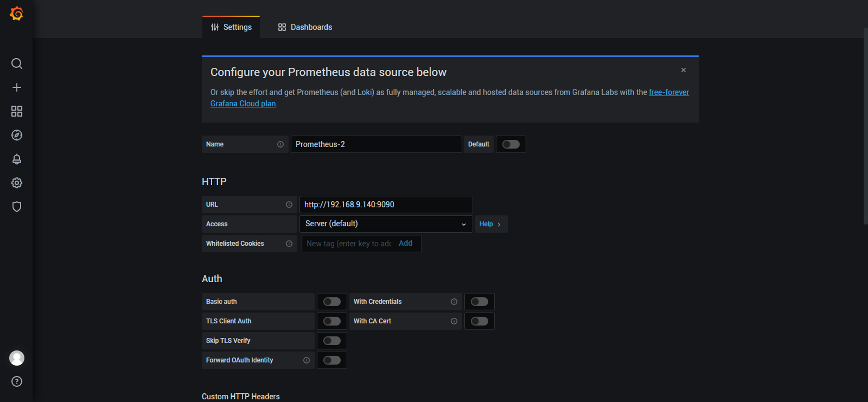
Task: Open the Dashboards grid icon in sidebar
Action: pyautogui.click(x=16, y=112)
